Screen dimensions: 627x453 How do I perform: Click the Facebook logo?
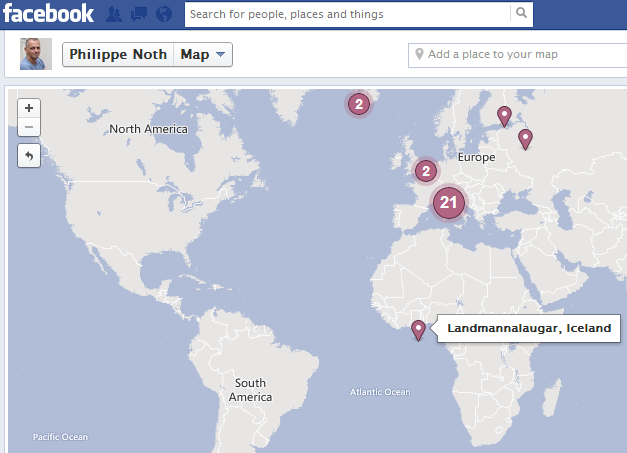48,14
